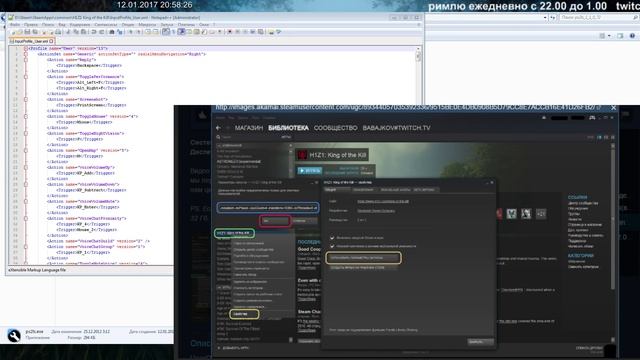Click the Explorer search field

[598, 18]
